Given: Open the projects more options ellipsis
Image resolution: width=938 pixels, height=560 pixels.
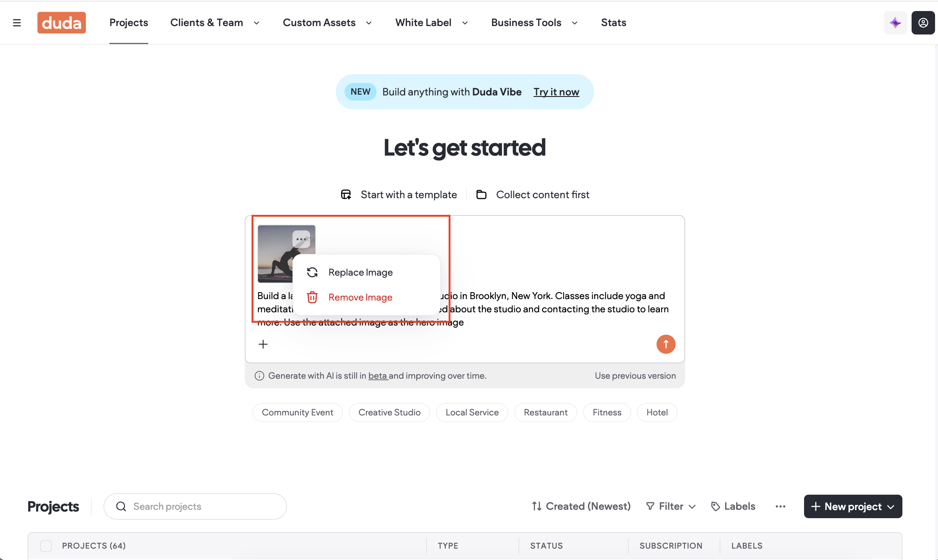Looking at the screenshot, I should [x=780, y=506].
